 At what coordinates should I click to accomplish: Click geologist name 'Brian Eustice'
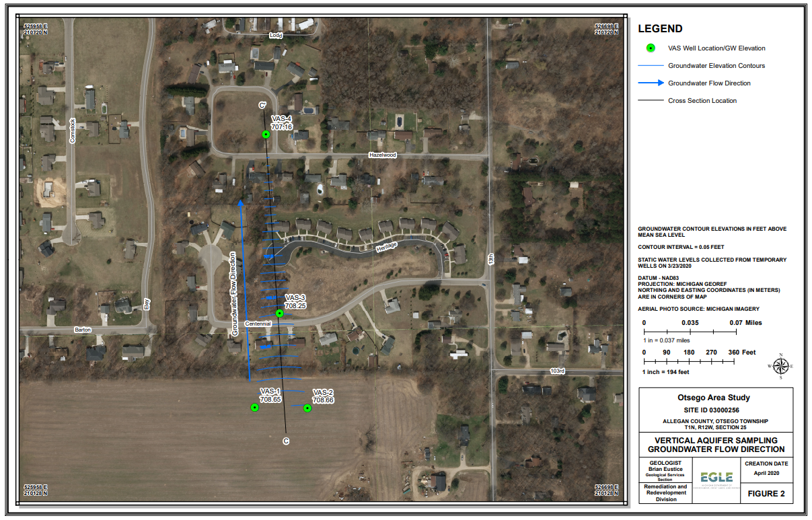(665, 469)
